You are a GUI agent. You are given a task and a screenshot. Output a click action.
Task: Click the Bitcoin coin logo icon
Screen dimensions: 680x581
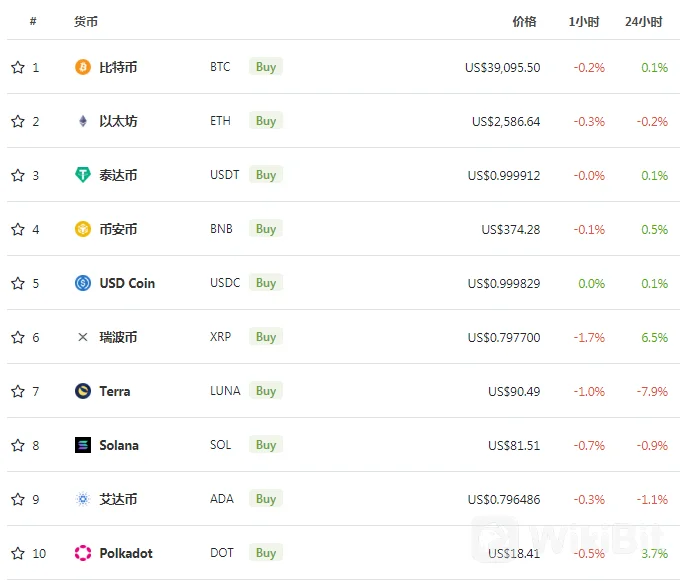tap(83, 67)
